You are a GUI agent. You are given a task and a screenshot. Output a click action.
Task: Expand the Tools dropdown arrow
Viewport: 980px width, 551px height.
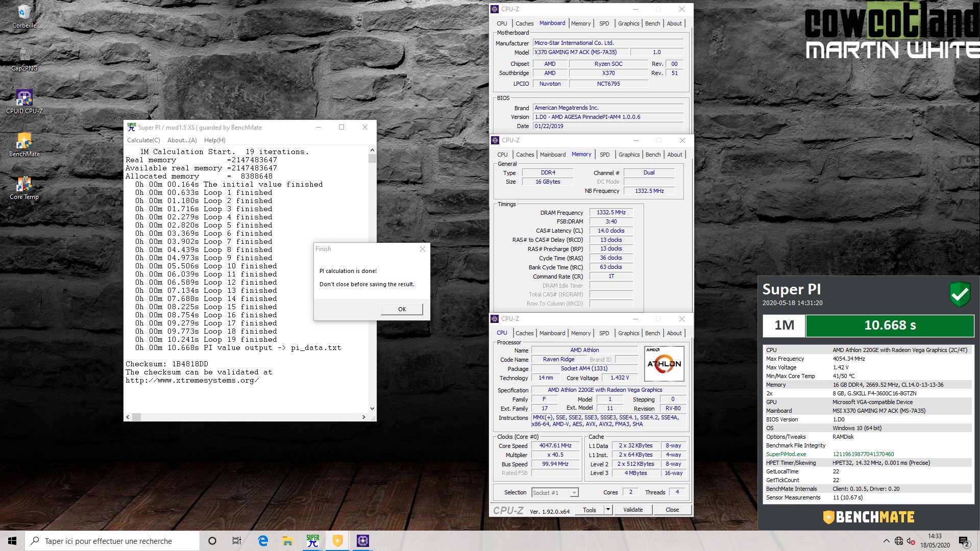click(608, 510)
